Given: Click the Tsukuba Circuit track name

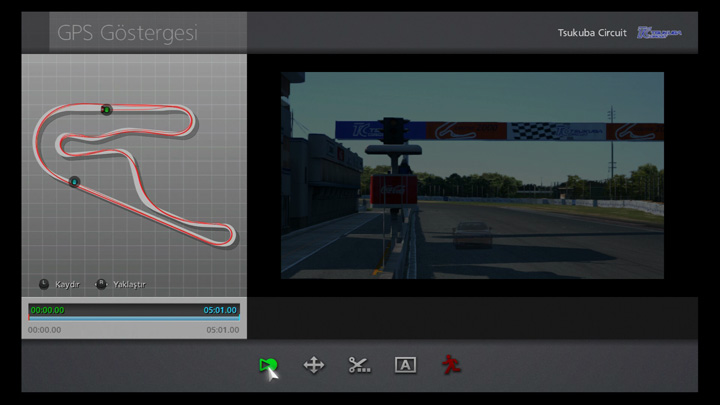Looking at the screenshot, I should coord(592,33).
